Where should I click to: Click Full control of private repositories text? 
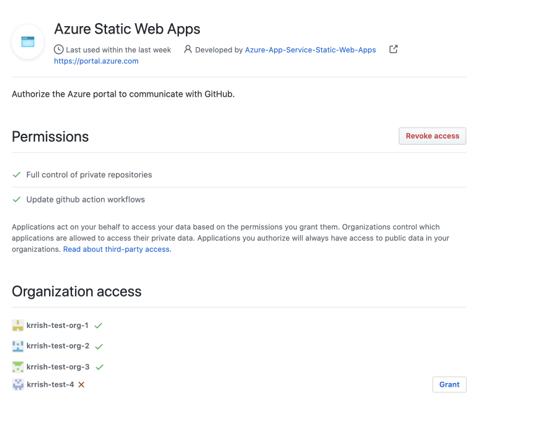pyautogui.click(x=89, y=175)
